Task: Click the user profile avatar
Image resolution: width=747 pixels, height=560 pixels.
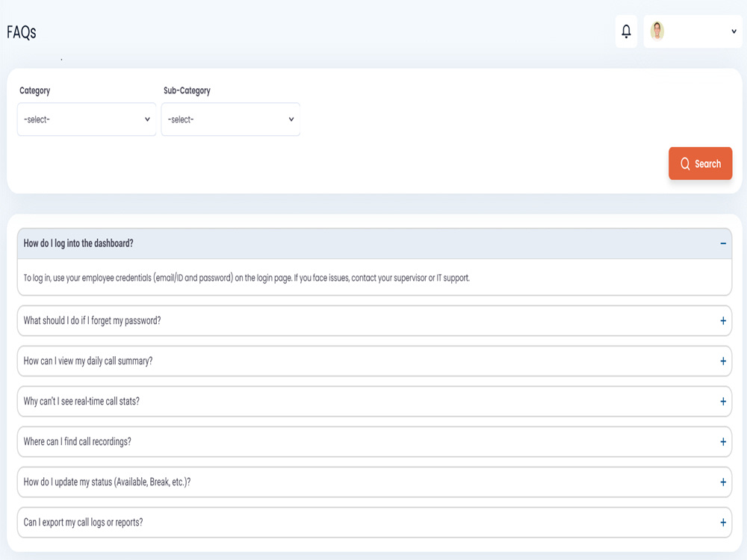Action: point(657,31)
